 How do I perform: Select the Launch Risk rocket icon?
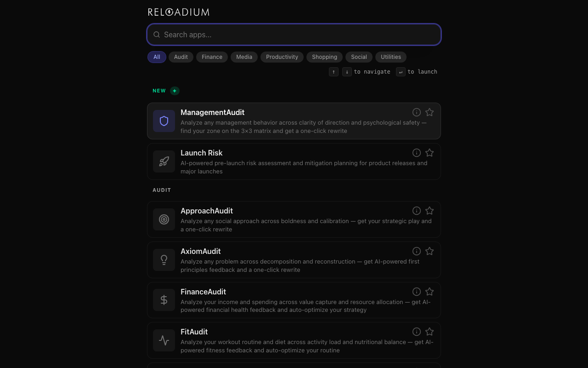click(x=164, y=161)
